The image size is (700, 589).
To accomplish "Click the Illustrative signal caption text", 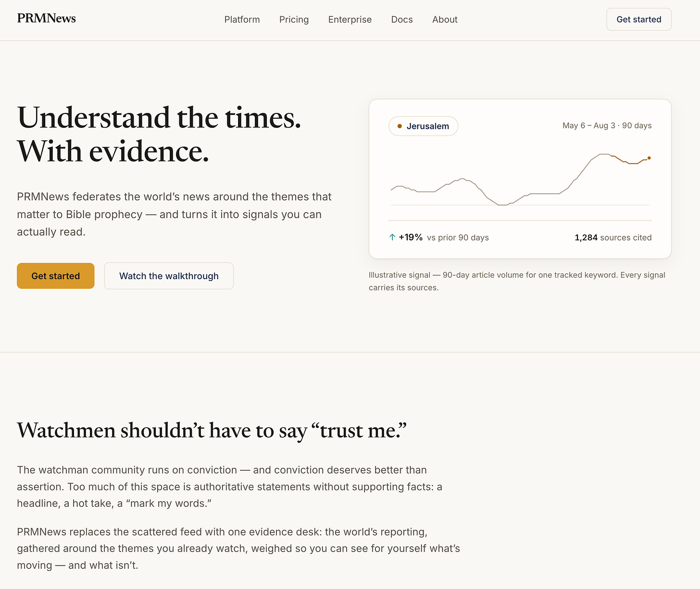I will pyautogui.click(x=517, y=281).
